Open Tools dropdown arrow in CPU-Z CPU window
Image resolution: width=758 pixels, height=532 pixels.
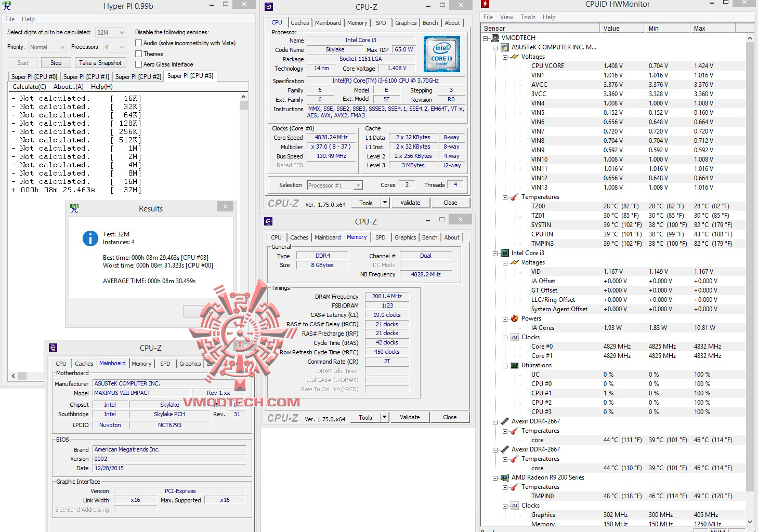coord(385,203)
